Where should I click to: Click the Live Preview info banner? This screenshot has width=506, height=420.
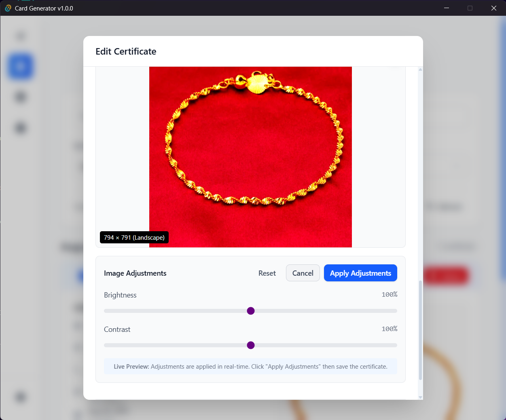pos(250,366)
